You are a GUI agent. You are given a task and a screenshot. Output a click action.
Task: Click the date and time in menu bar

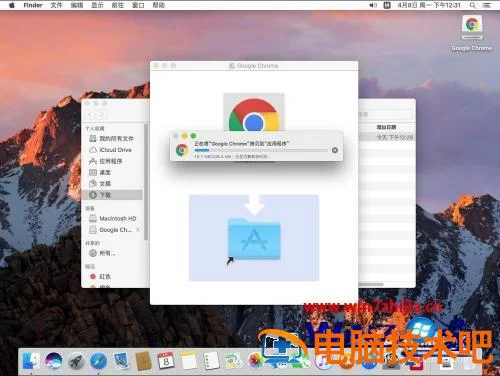tap(429, 5)
